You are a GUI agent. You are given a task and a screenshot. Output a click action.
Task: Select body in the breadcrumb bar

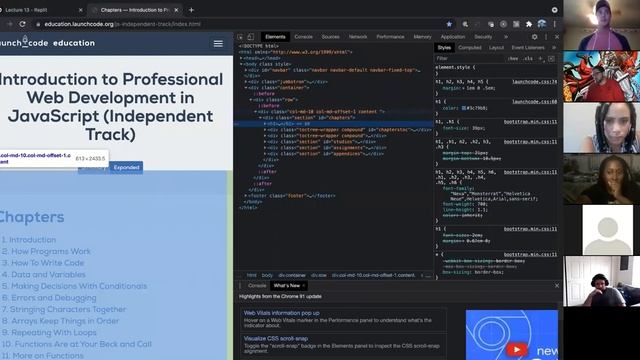267,276
